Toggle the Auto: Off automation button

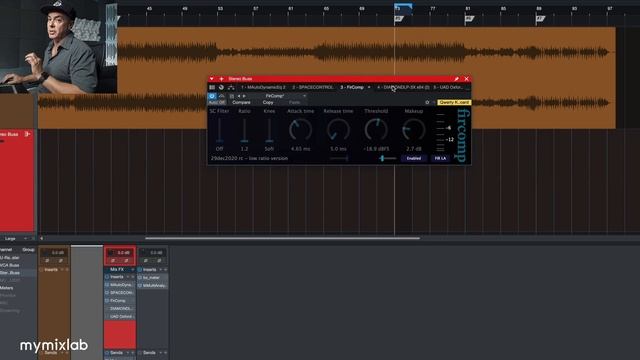217,102
